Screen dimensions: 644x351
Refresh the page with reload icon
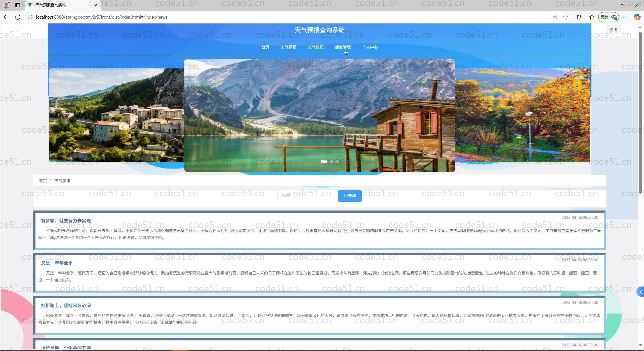click(18, 17)
